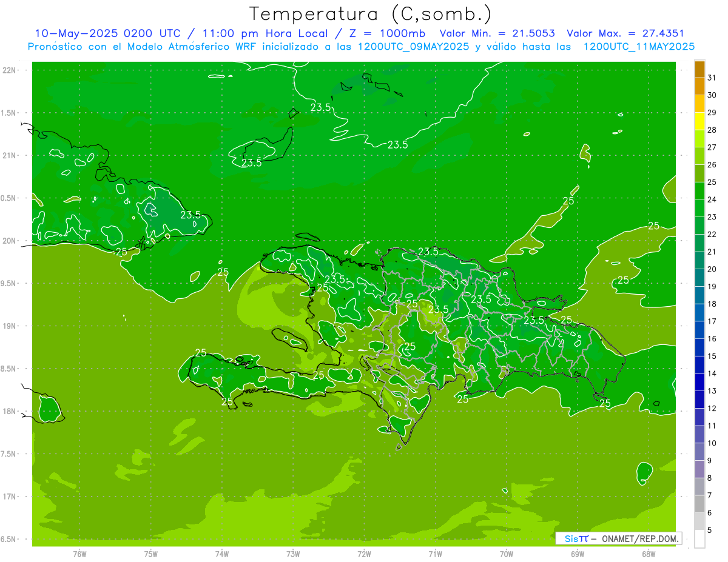Screen dimensions: 728x562
Task: Click the color scale value 8
Action: pyautogui.click(x=709, y=478)
